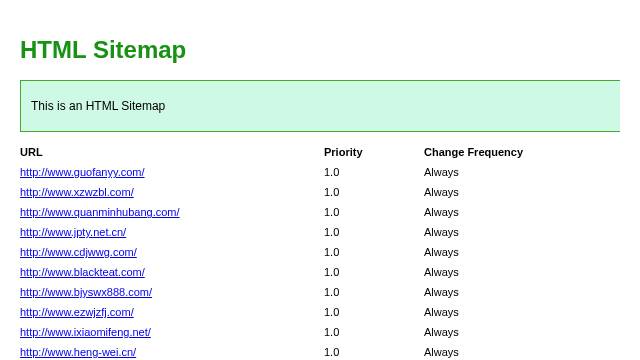Select Always in xzwzbl.com row
This screenshot has width=640, height=360.
[x=441, y=192]
